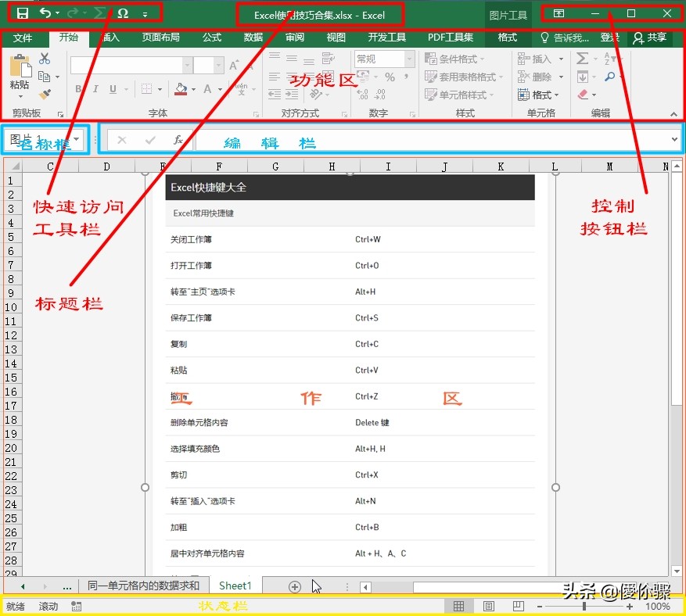The image size is (686, 616).
Task: Click the percent style icon
Action: point(390,77)
